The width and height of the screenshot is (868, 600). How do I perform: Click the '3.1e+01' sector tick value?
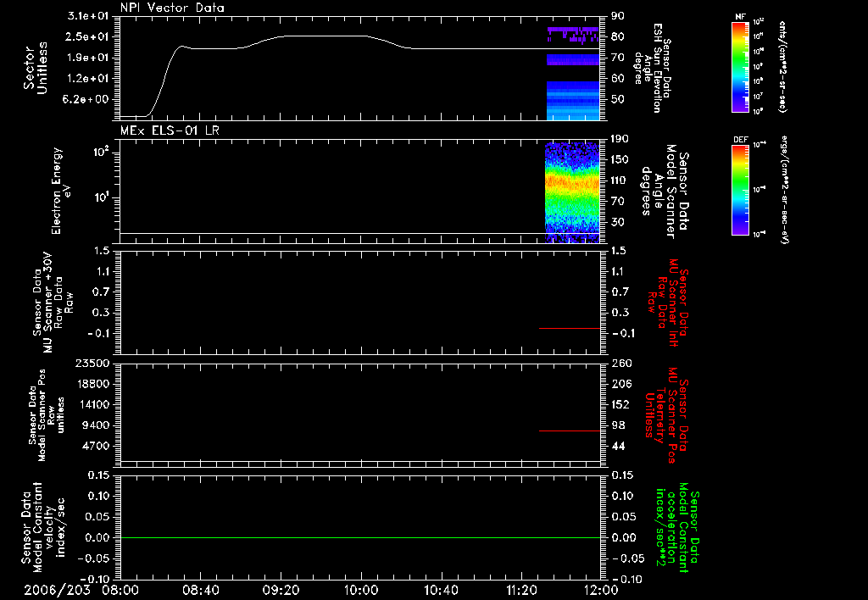click(x=88, y=15)
